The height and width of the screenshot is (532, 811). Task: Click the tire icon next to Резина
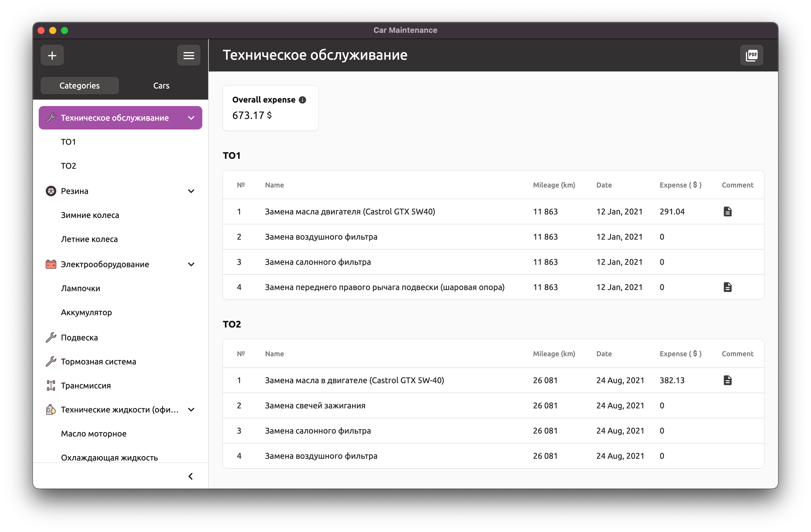[51, 191]
